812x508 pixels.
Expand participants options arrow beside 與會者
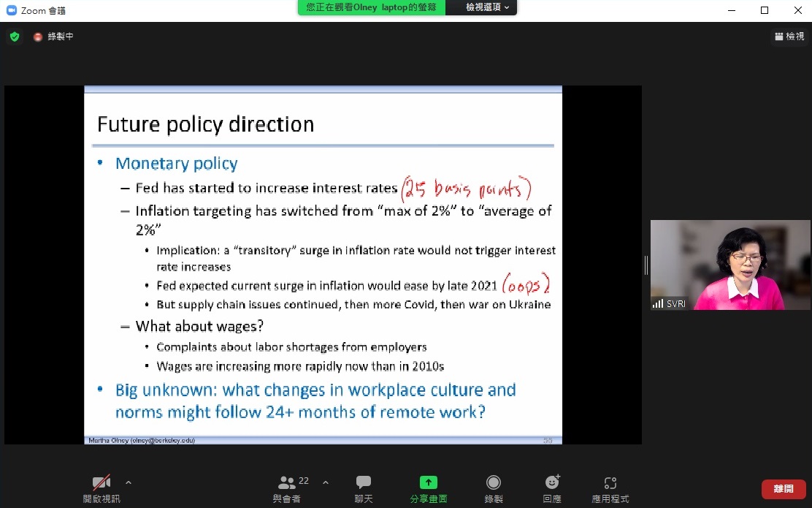click(x=326, y=482)
